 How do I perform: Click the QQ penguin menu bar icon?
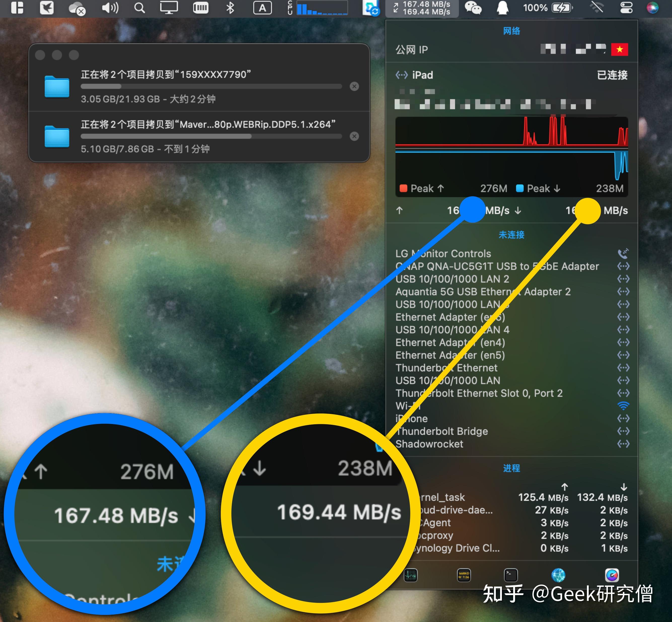502,8
